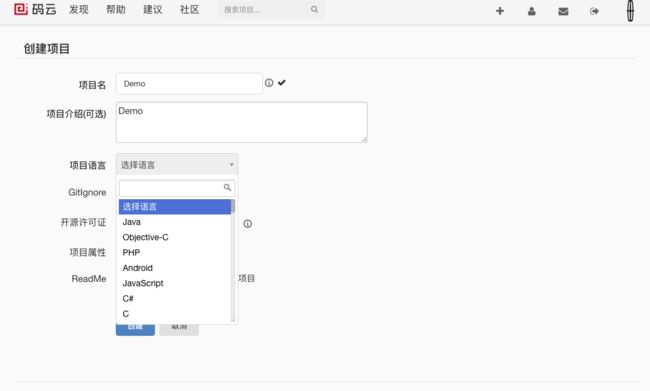The width and height of the screenshot is (650, 391).
Task: Click the avatar at top right
Action: (x=630, y=11)
